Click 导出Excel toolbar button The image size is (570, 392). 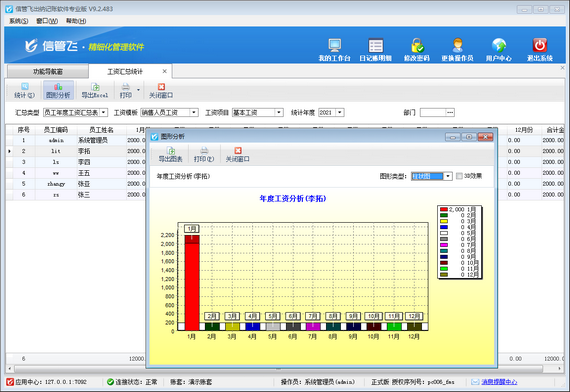pyautogui.click(x=95, y=90)
